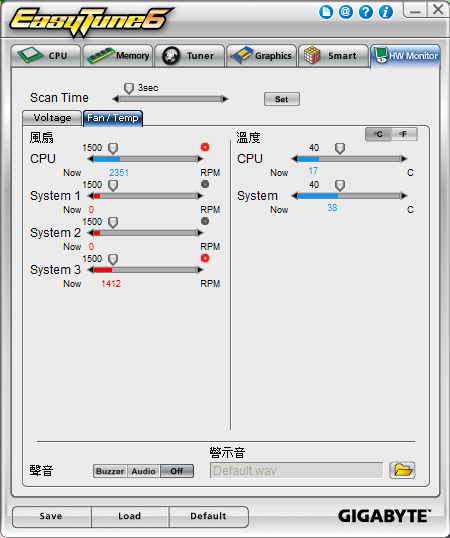Click the Load button
Image resolution: width=450 pixels, height=538 pixels.
[x=130, y=516]
